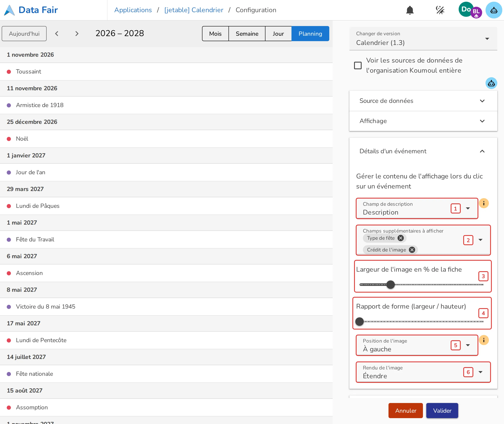Show info for Champ de description
Screen dimensions: 504x424
(484, 203)
